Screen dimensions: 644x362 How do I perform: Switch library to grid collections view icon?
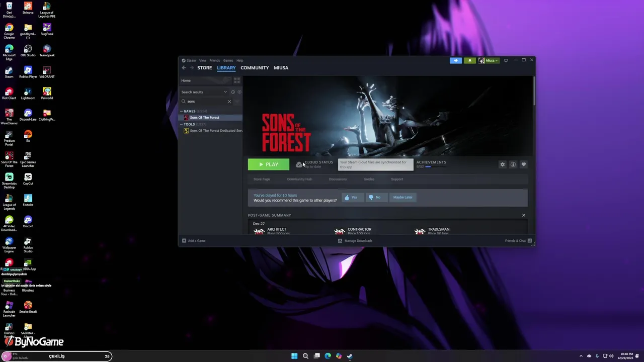click(x=237, y=80)
